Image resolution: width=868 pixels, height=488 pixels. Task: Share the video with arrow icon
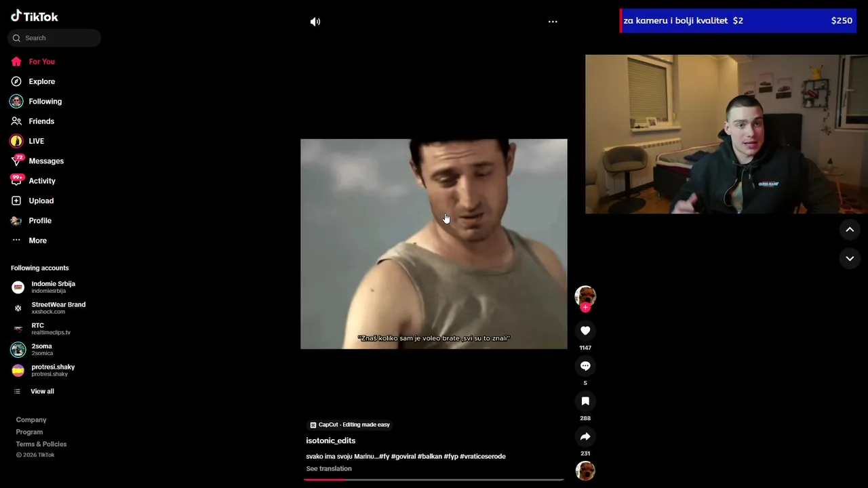click(x=585, y=436)
